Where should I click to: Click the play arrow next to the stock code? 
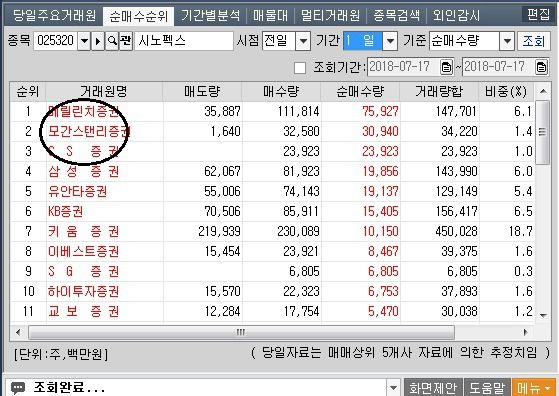click(98, 41)
